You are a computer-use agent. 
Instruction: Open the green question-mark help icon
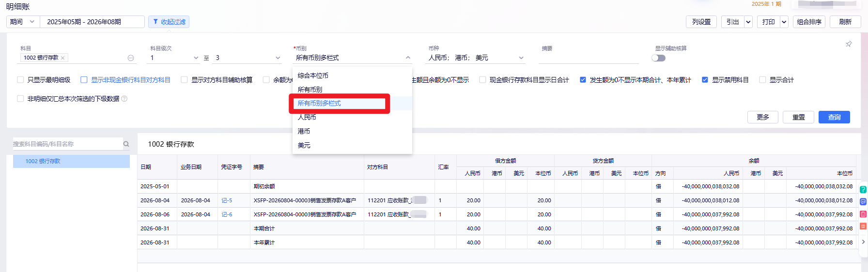pyautogui.click(x=863, y=190)
